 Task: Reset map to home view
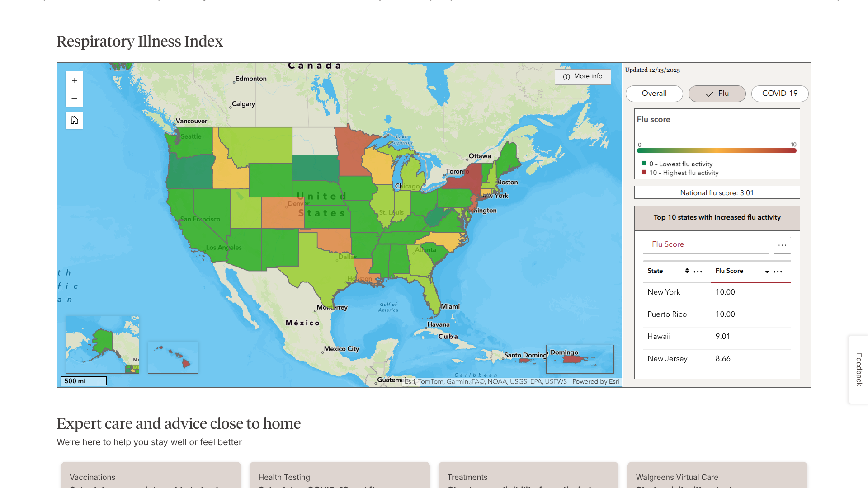(x=74, y=120)
